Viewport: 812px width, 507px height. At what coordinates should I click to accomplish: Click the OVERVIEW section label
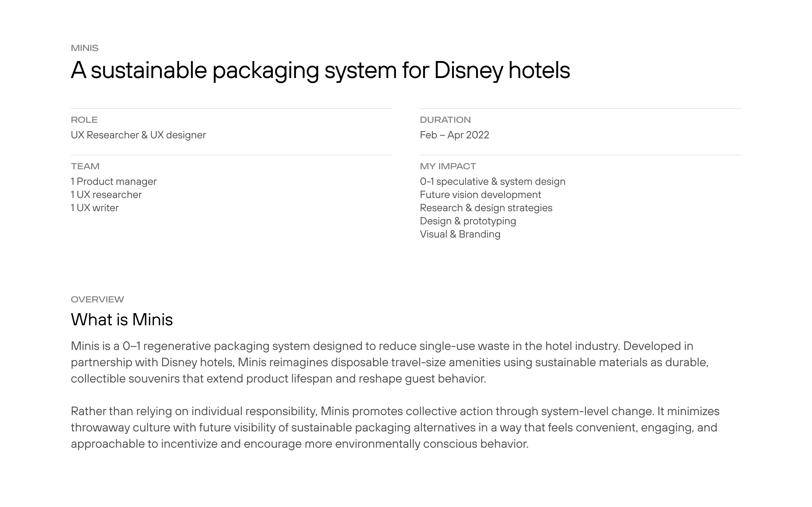click(x=97, y=299)
